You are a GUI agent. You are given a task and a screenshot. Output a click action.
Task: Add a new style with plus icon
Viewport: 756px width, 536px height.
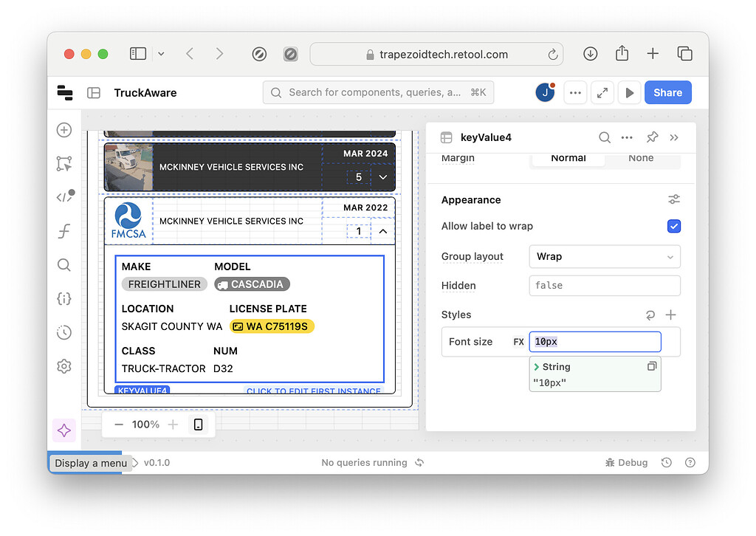[670, 315]
